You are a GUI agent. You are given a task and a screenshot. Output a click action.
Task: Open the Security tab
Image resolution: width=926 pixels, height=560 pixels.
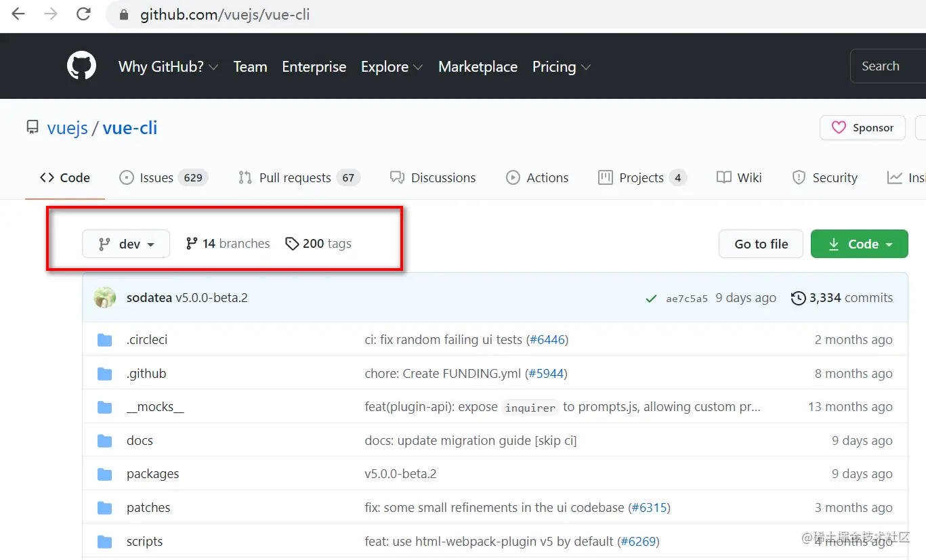(824, 177)
